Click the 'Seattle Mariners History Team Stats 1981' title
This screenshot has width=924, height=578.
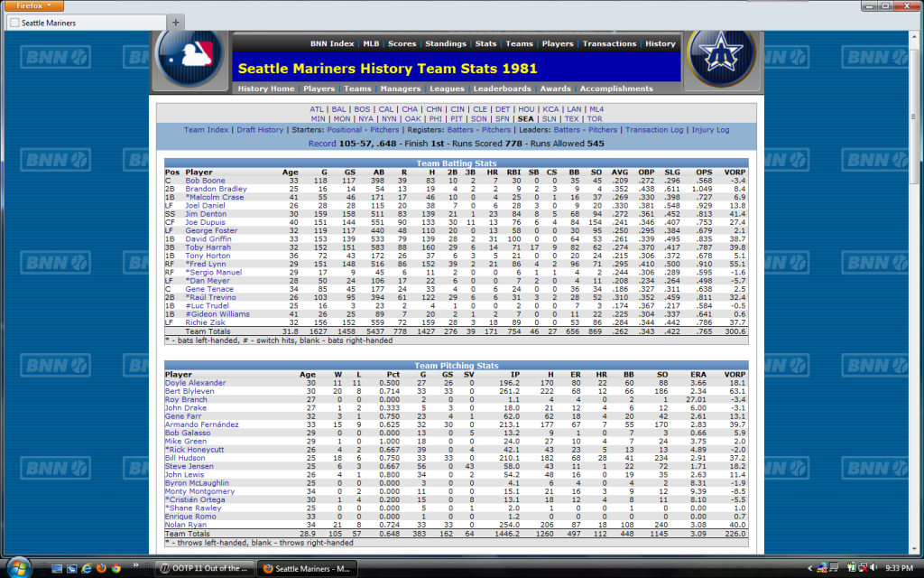(388, 69)
